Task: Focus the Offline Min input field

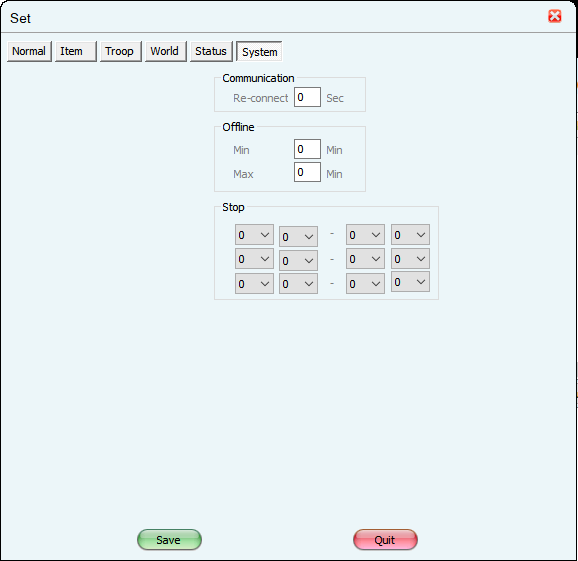Action: click(307, 149)
